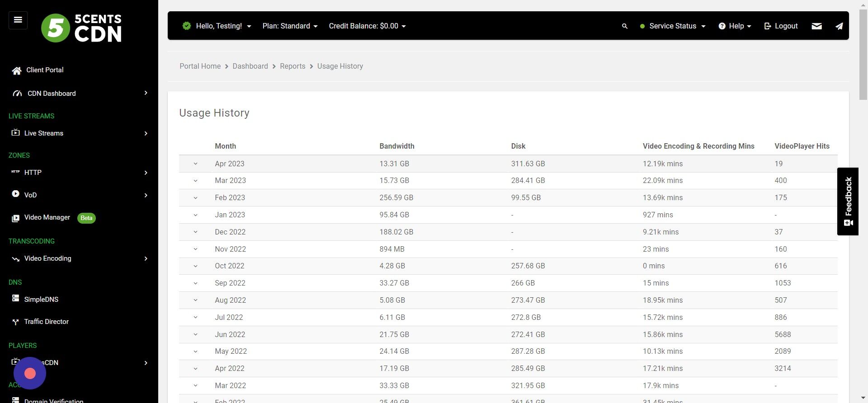Screen dimensions: 868x403
Task: Expand the Jul 2022 row chevron
Action: coord(196,318)
